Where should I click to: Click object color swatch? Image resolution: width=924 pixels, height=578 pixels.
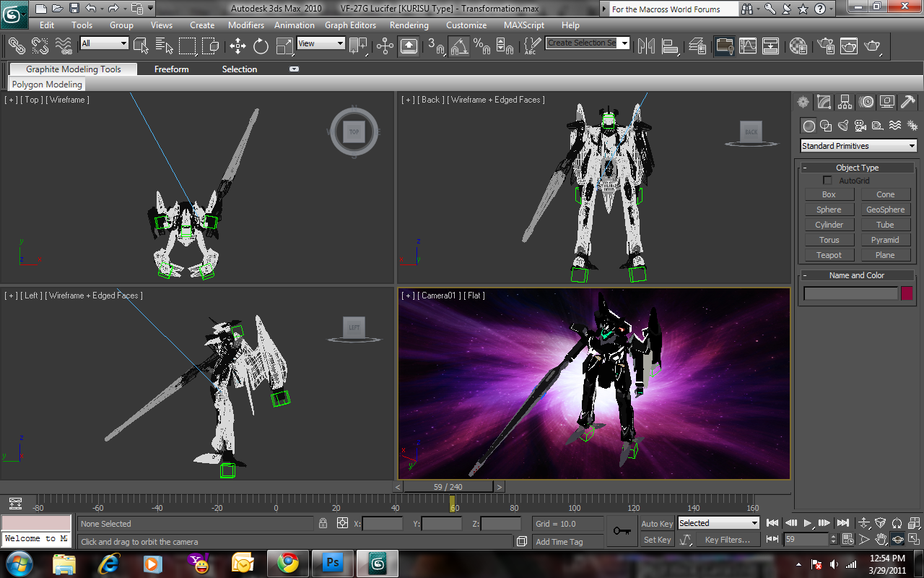click(x=907, y=293)
